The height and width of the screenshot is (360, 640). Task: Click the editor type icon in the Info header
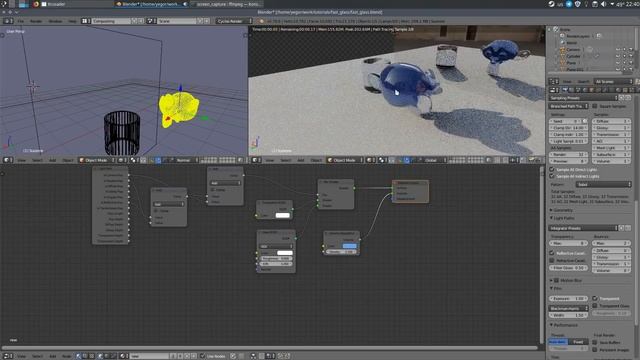point(7,21)
